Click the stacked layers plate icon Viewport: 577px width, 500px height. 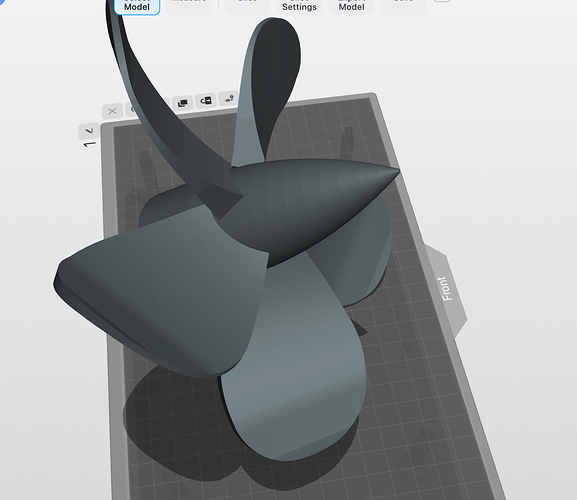pyautogui.click(x=183, y=103)
